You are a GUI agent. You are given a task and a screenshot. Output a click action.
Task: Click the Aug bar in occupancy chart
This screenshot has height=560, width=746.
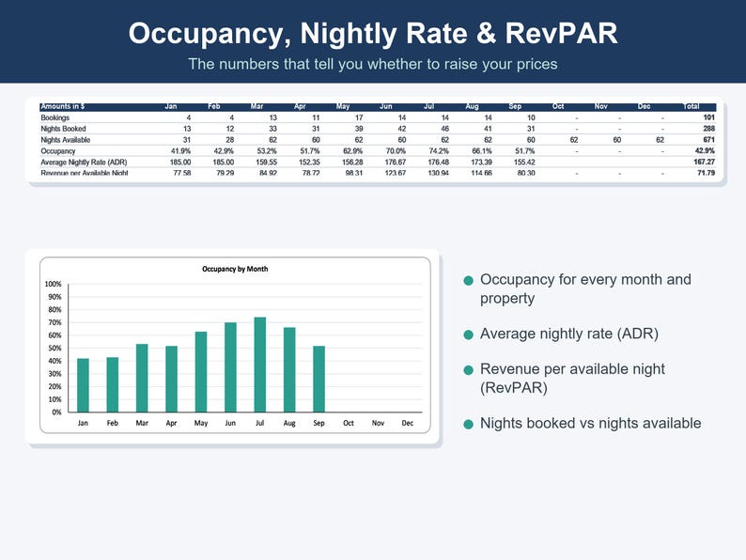point(289,369)
